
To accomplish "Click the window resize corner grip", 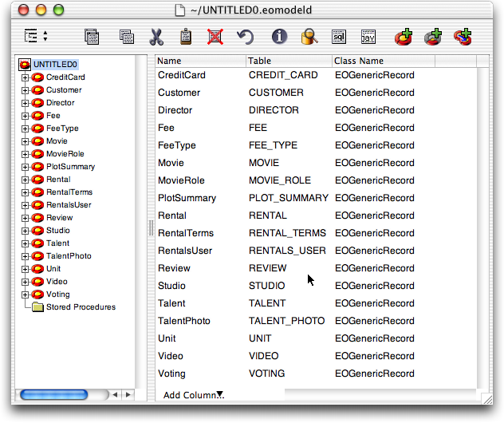I will click(x=487, y=399).
